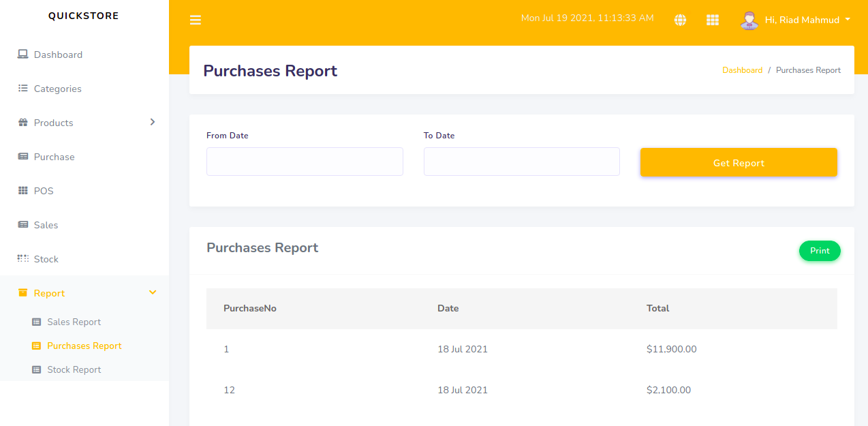Focus the From Date field

point(305,162)
